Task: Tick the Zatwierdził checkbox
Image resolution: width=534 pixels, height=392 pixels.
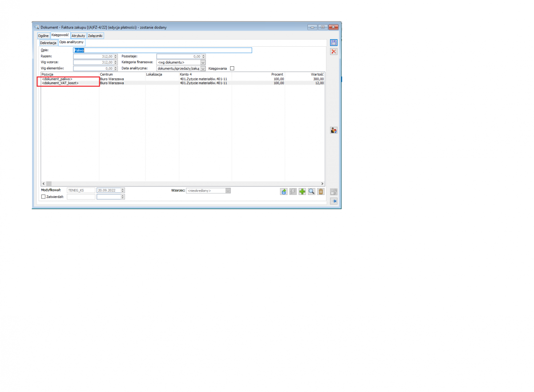Action: (x=44, y=197)
